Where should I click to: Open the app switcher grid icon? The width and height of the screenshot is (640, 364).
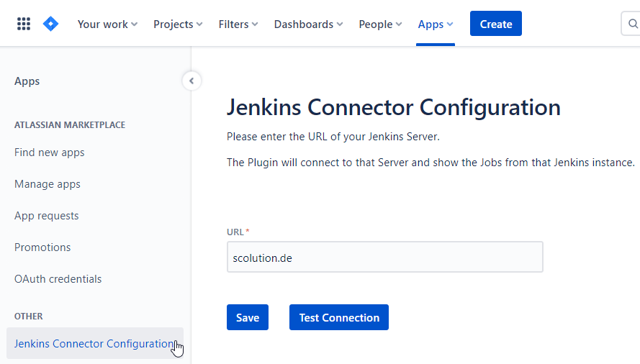tap(24, 24)
